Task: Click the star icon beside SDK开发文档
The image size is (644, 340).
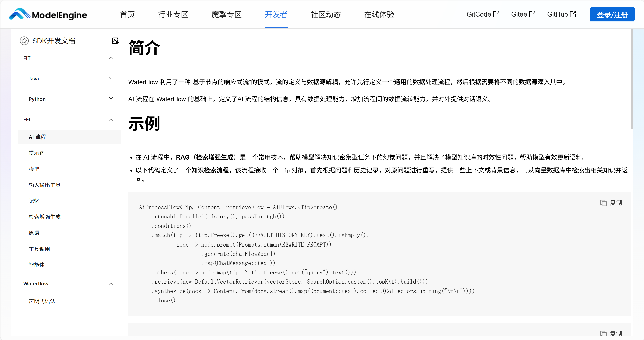Action: (x=24, y=41)
